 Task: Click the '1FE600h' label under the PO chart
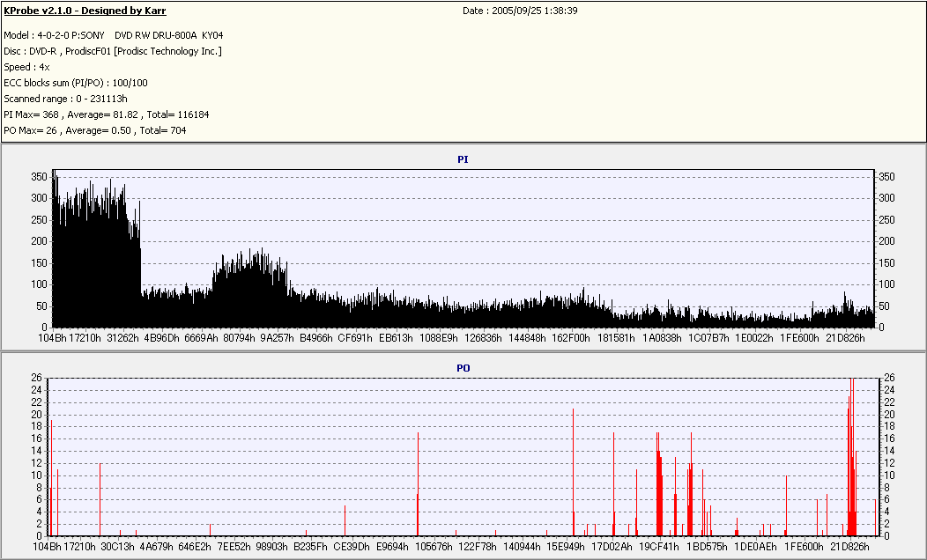[804, 547]
